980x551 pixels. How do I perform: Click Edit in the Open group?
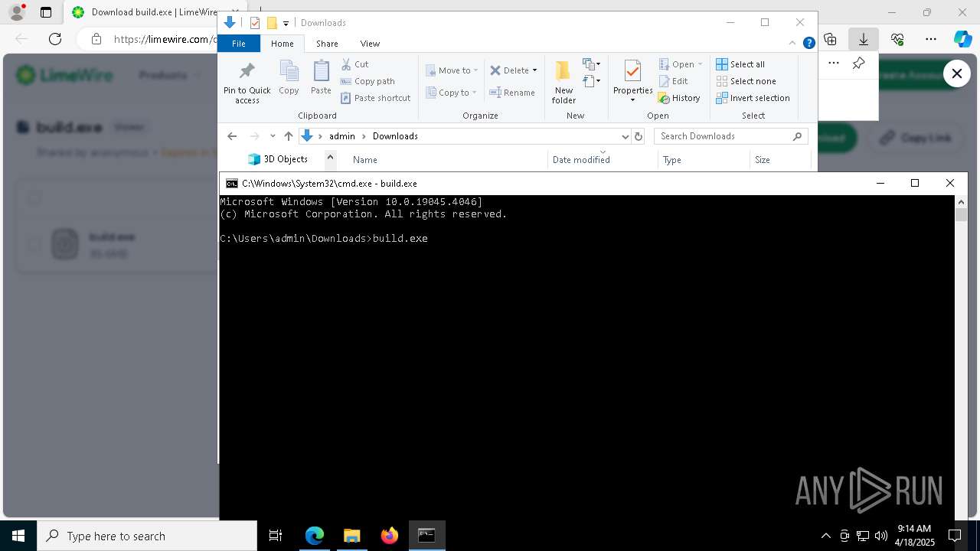pyautogui.click(x=673, y=81)
